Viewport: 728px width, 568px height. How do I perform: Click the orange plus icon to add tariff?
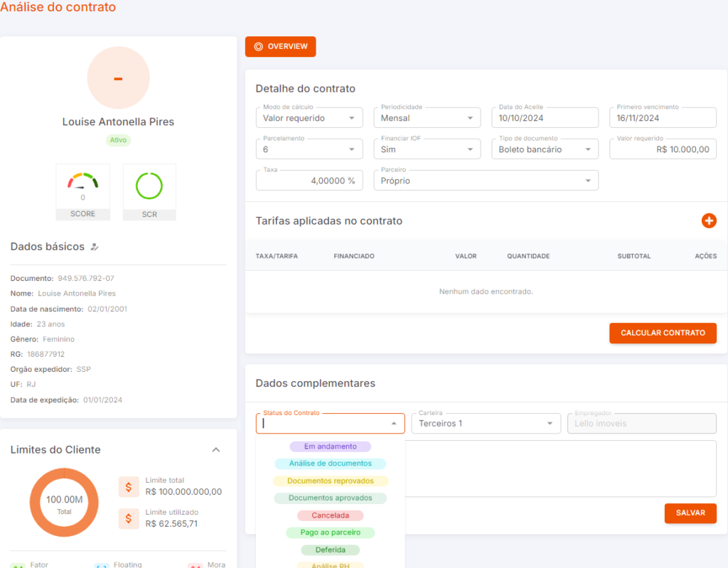(709, 220)
